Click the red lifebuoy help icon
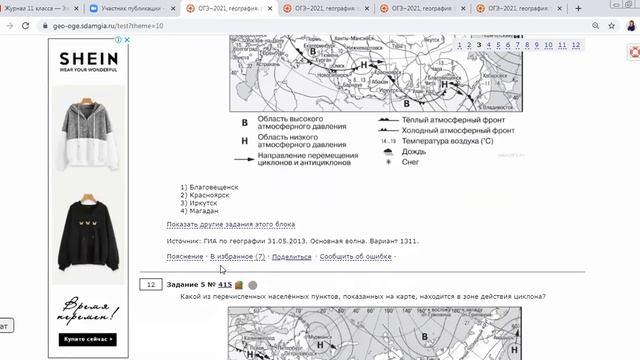Image resolution: width=640 pixels, height=360 pixels. pos(634,52)
